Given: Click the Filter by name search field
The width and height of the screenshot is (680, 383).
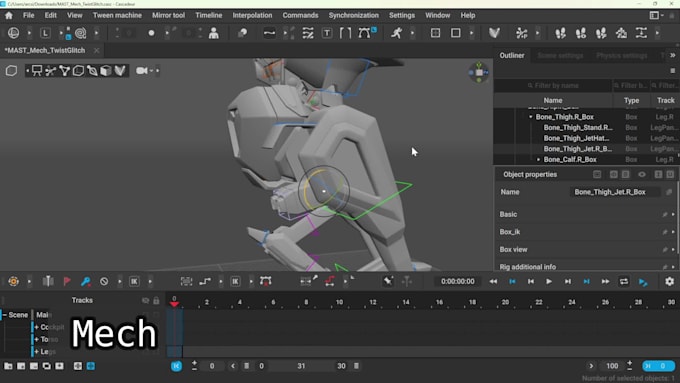Looking at the screenshot, I should [553, 85].
